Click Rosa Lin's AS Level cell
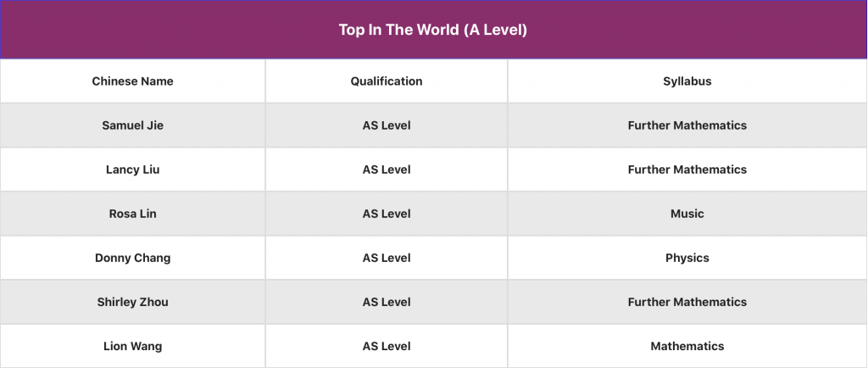 [387, 214]
